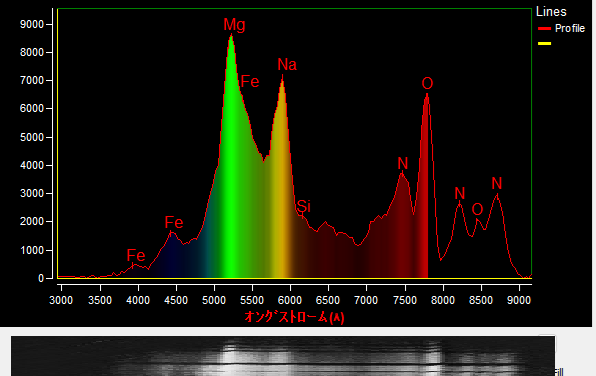Select the Mg label at the tallest peak

[234, 25]
